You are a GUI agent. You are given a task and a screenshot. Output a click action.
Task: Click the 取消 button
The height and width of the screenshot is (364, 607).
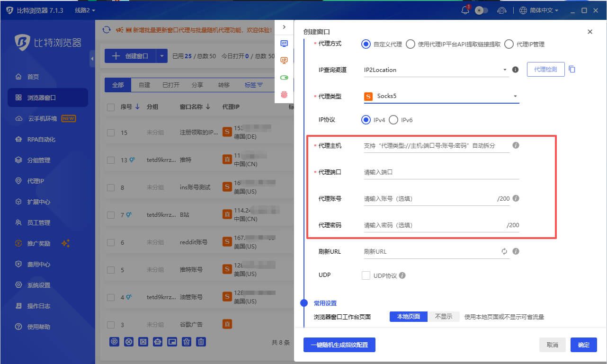553,345
